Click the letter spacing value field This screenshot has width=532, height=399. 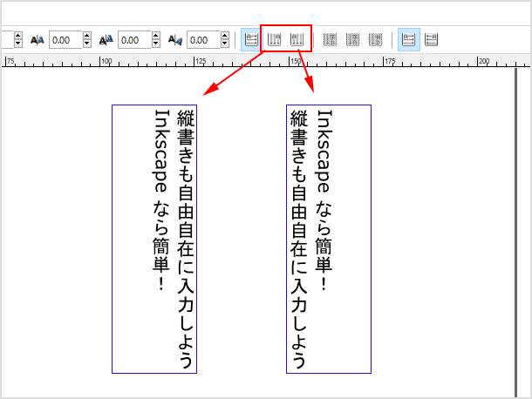(65, 40)
